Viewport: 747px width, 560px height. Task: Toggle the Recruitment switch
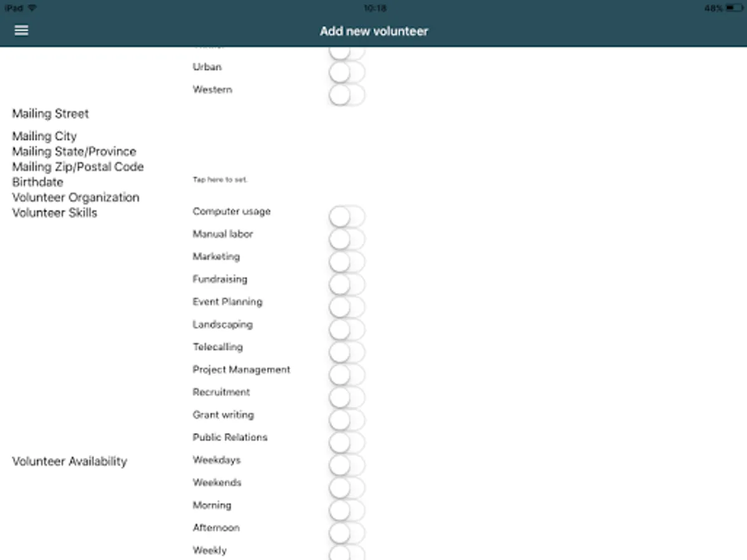(347, 396)
